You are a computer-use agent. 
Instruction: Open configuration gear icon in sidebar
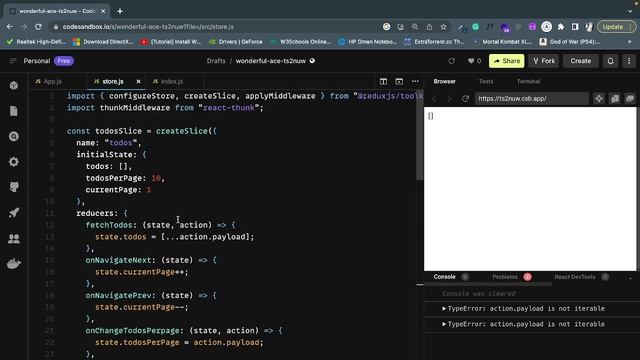click(14, 162)
